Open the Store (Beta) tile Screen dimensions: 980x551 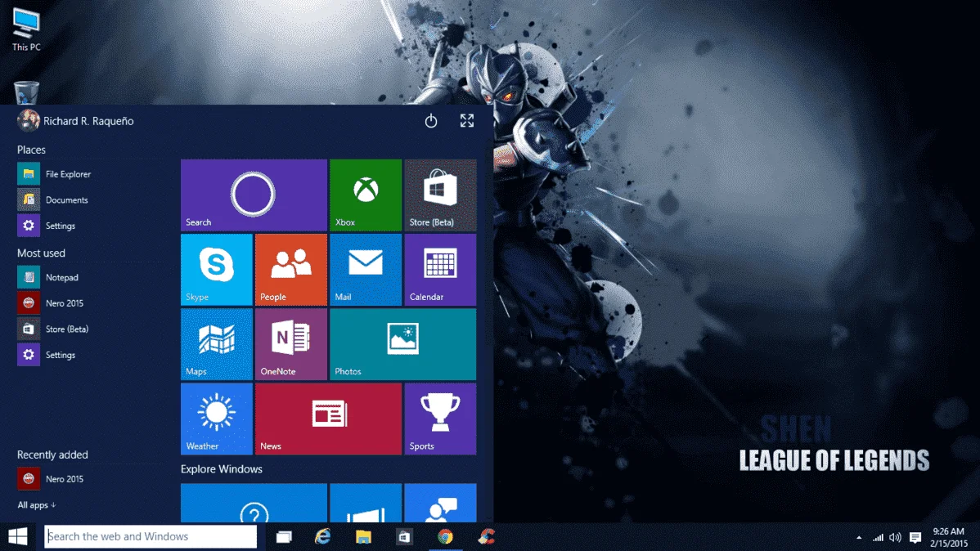coord(440,195)
